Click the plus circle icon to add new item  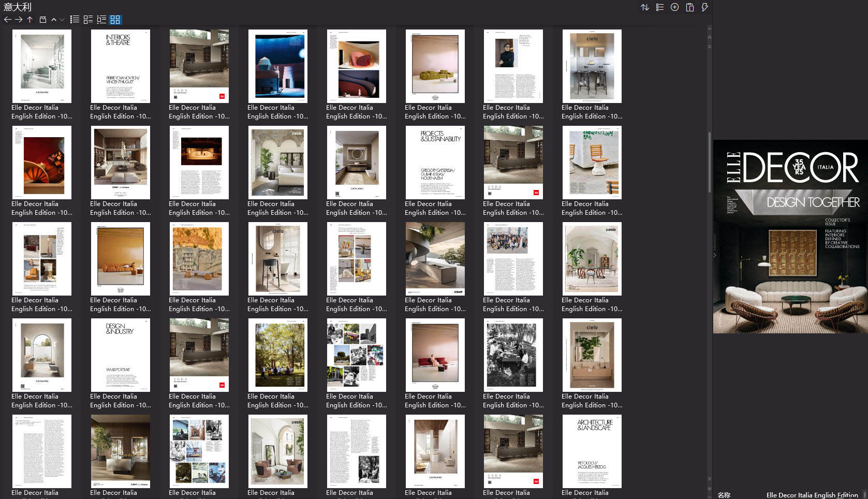pyautogui.click(x=674, y=7)
